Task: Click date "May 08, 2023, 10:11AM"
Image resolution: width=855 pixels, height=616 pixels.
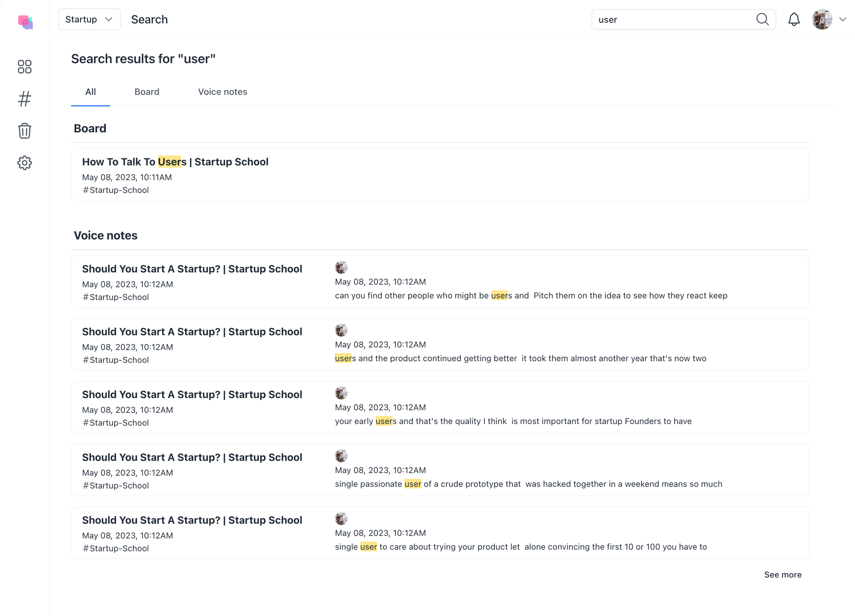Action: (x=127, y=177)
